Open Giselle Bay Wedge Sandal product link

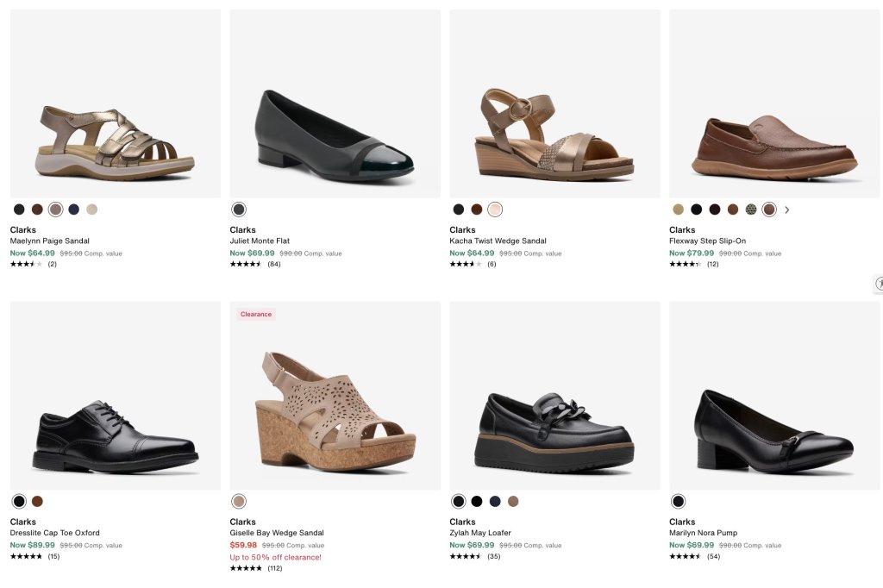click(x=277, y=532)
